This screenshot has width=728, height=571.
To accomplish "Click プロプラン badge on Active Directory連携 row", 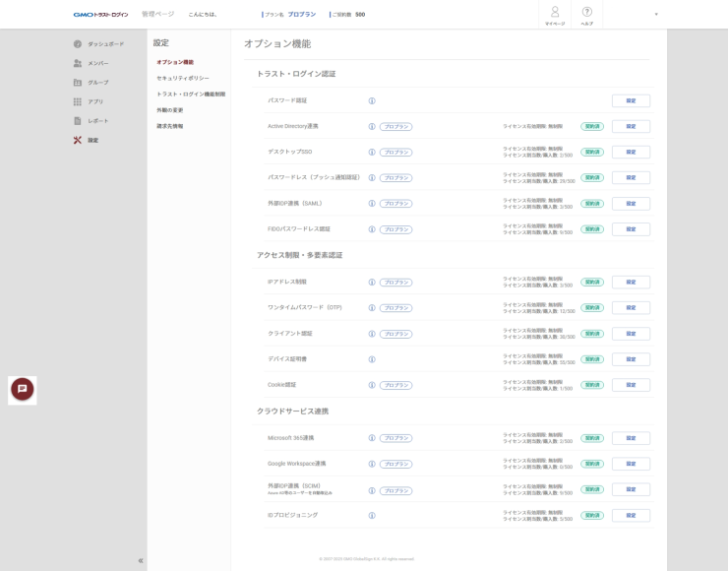I will pos(396,126).
